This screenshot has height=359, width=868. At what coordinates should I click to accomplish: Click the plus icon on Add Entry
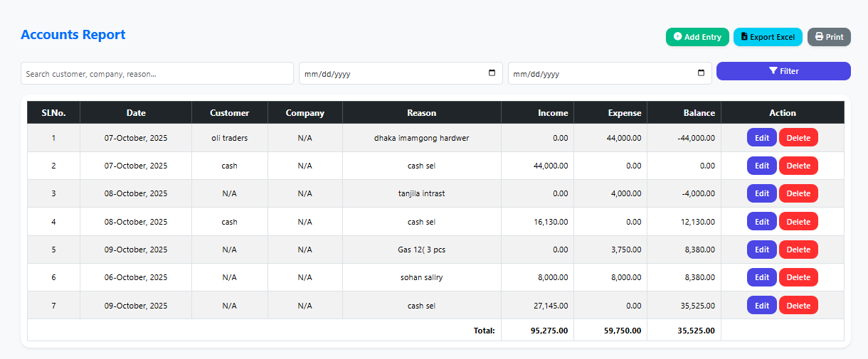coord(677,37)
